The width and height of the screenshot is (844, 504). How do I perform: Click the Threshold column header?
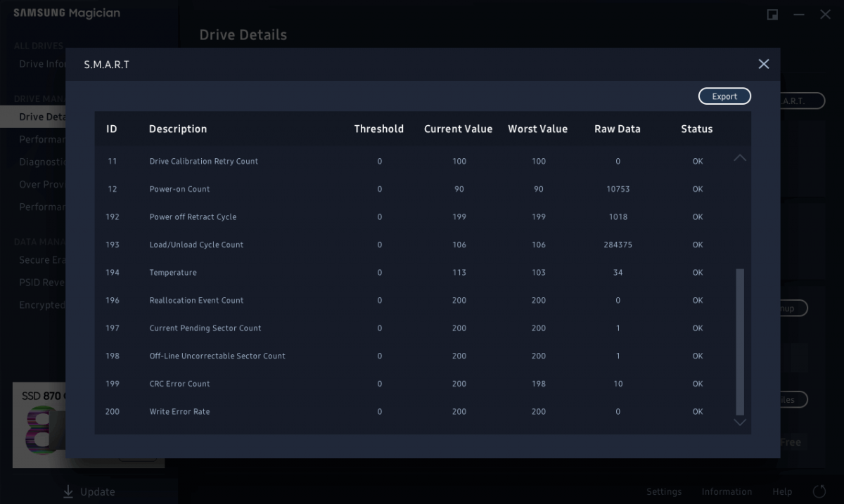pos(379,129)
